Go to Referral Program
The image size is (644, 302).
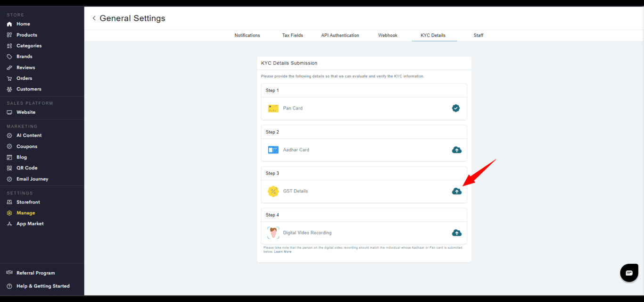point(35,273)
